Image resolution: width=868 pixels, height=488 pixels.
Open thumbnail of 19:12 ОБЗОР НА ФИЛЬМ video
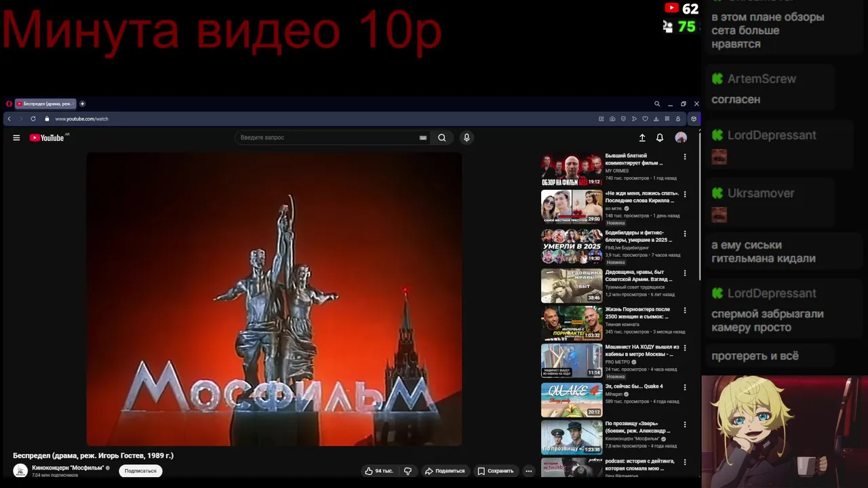pyautogui.click(x=571, y=169)
